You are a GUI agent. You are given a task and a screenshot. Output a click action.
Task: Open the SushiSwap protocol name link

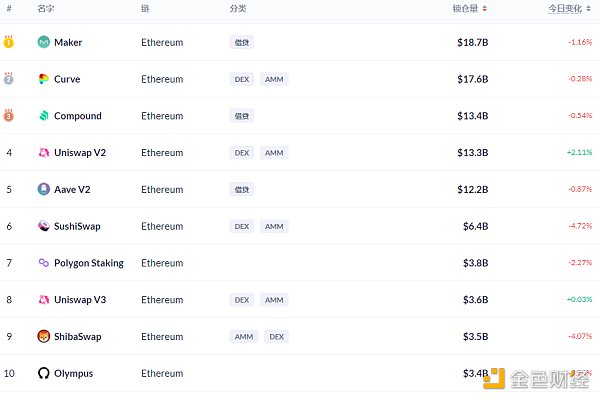point(78,226)
